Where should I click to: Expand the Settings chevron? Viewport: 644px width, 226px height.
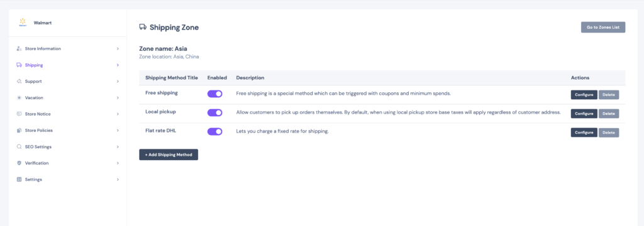[118, 180]
